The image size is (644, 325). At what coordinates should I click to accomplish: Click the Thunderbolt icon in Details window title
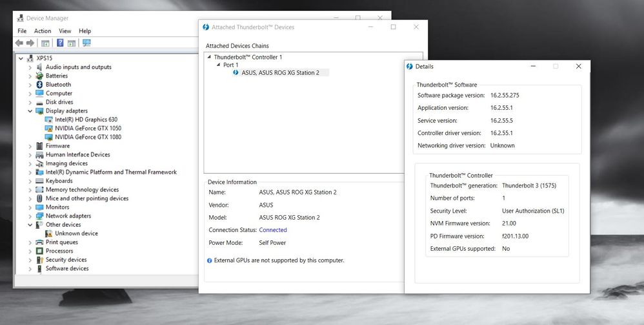(410, 67)
